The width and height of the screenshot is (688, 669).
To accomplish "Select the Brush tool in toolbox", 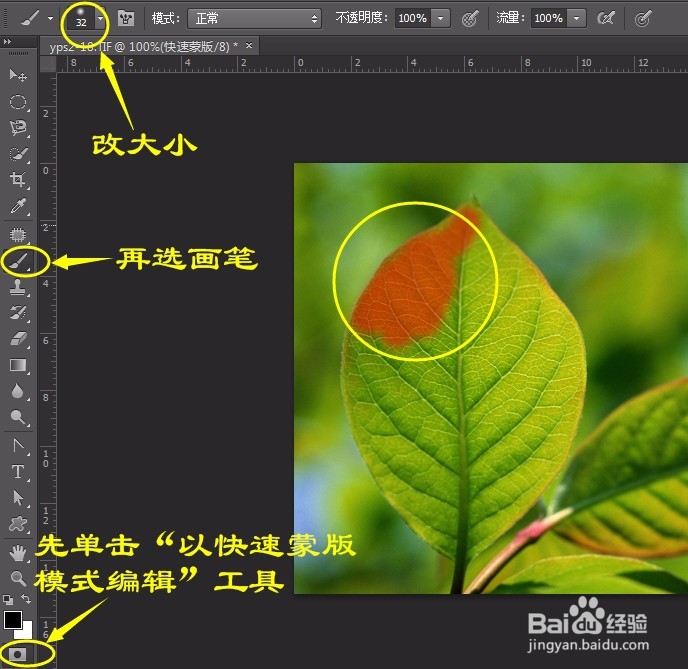I will click(x=19, y=261).
